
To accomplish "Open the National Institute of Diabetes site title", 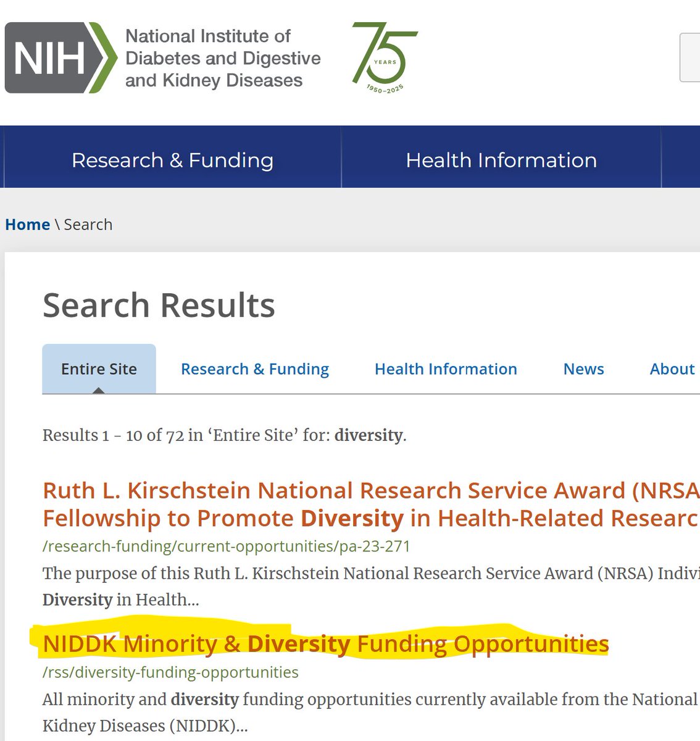I will coord(223,58).
